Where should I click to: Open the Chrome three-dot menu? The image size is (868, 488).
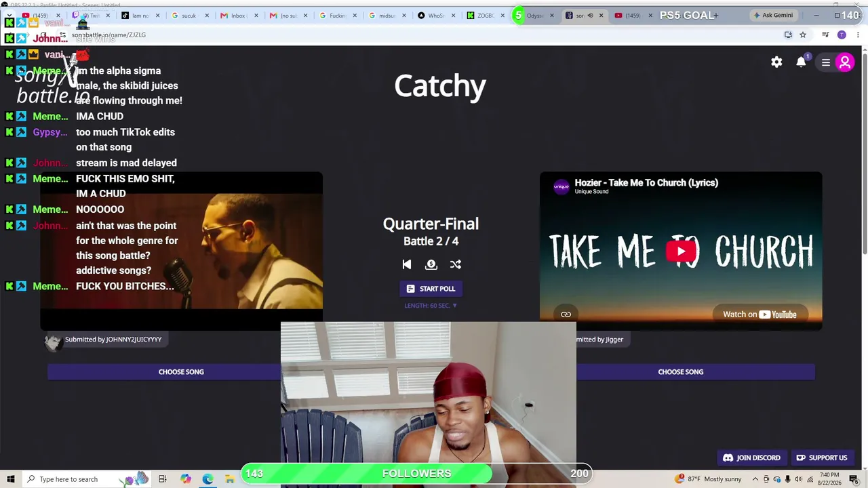[x=859, y=35]
